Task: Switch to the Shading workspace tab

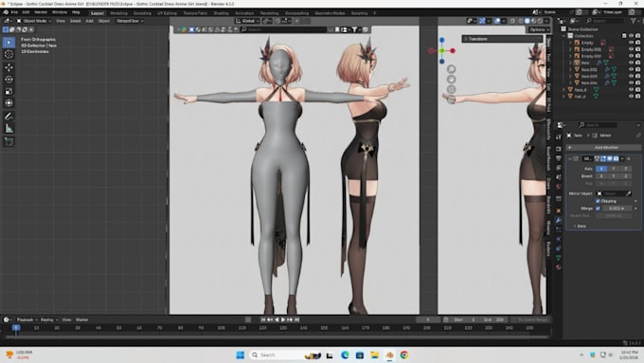Action: (221, 13)
